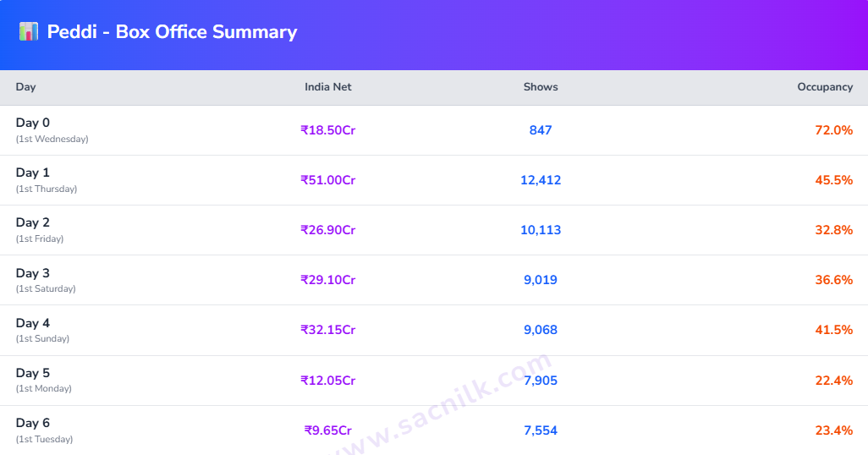Click the ₹29.10Cr Day 3 collection
This screenshot has height=455, width=868.
tap(327, 280)
